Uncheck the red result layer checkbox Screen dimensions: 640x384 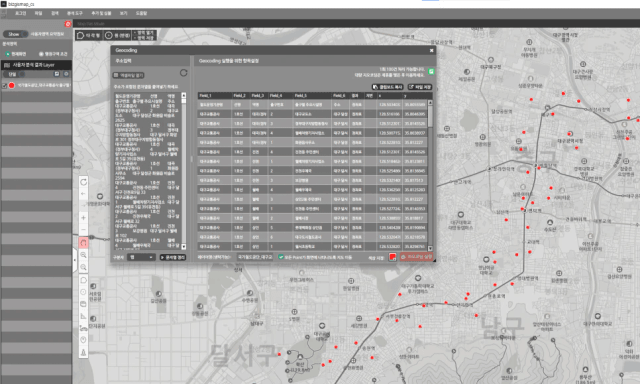pyautogui.click(x=4, y=85)
